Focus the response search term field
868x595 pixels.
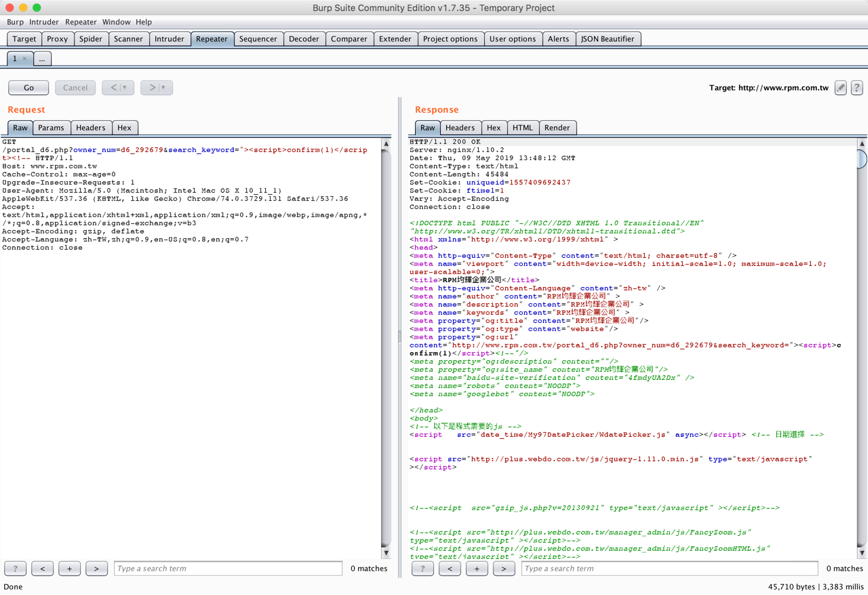point(669,569)
